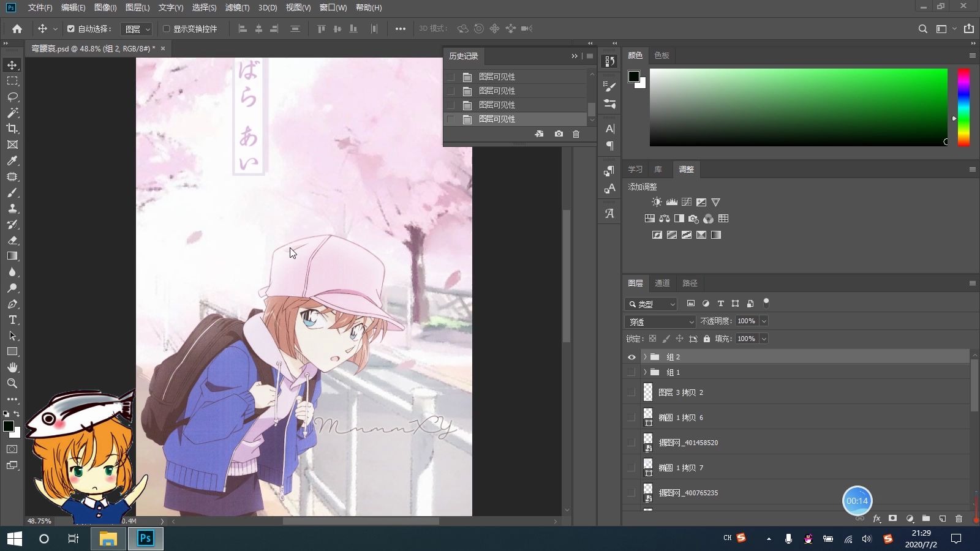
Task: Show the 摄图网_401458520 layer
Action: (x=631, y=443)
